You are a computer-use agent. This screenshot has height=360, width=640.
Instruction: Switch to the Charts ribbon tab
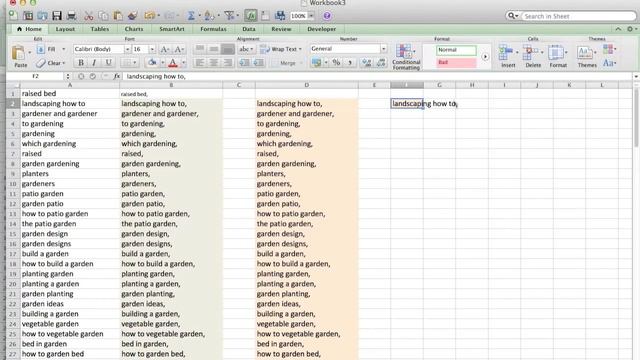click(134, 29)
